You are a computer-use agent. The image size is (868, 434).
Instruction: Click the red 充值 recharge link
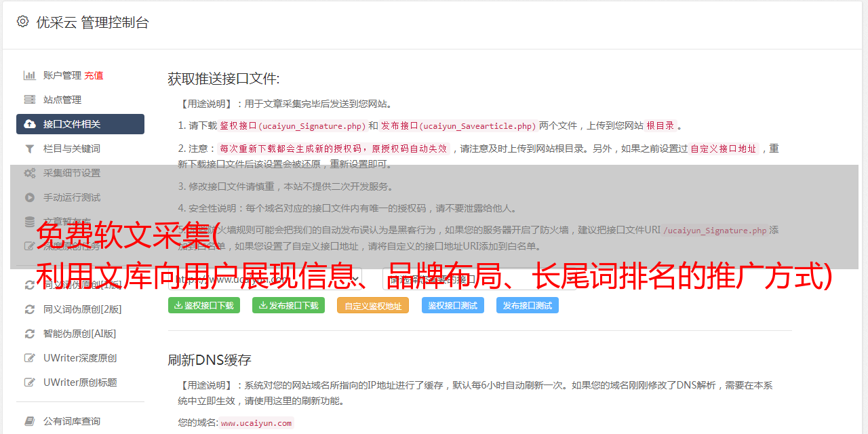coord(94,75)
